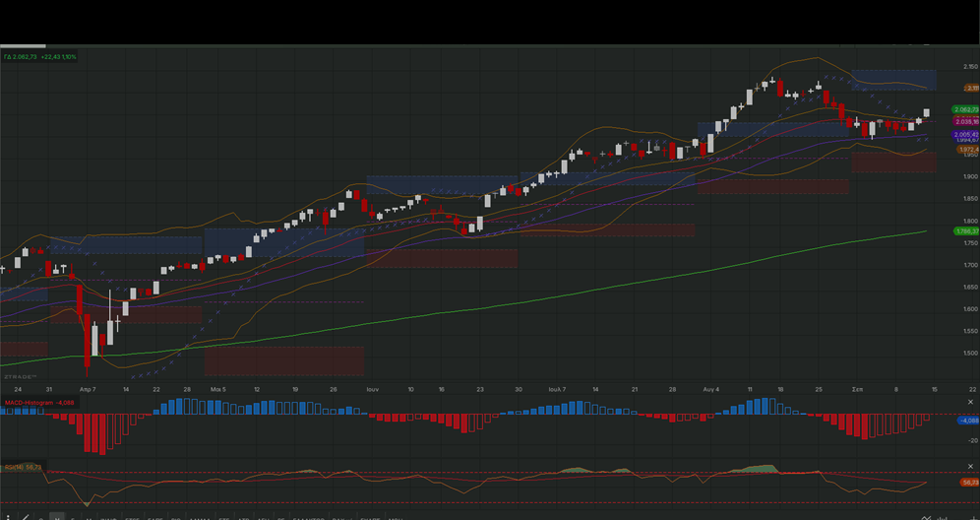Click the Ιουλ 7 date axis label
The image size is (980, 520).
557,389
